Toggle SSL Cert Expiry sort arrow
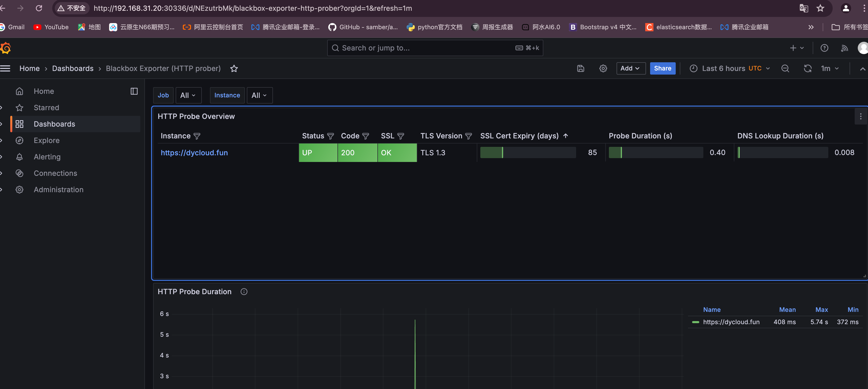The width and height of the screenshot is (868, 389). coord(565,136)
